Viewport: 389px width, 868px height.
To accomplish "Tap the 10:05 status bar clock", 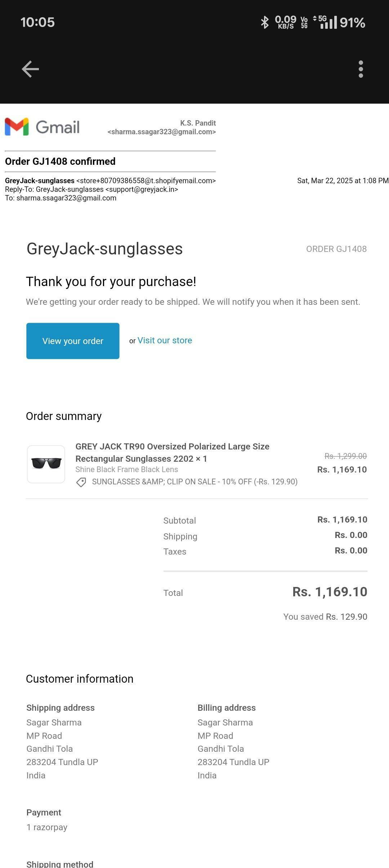I will click(37, 22).
